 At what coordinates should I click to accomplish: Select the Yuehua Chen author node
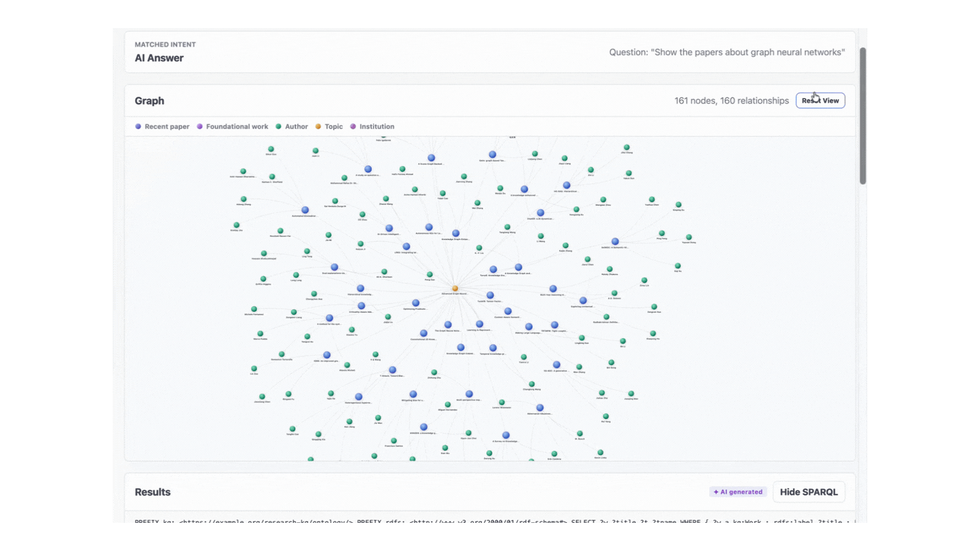652,200
